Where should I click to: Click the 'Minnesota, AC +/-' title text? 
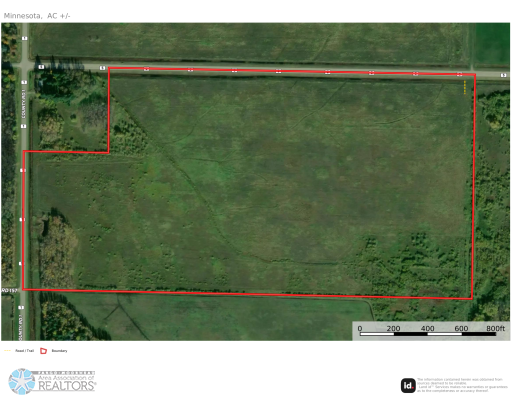pos(37,16)
